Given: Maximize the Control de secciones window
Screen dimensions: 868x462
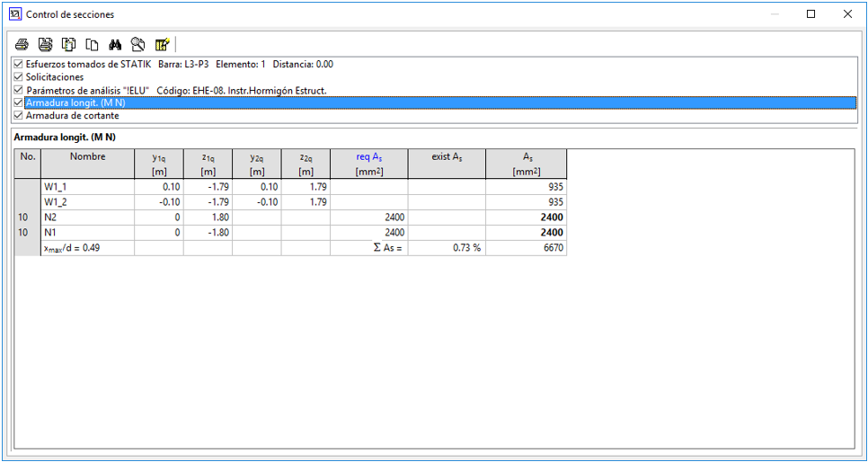Looking at the screenshot, I should (x=810, y=14).
